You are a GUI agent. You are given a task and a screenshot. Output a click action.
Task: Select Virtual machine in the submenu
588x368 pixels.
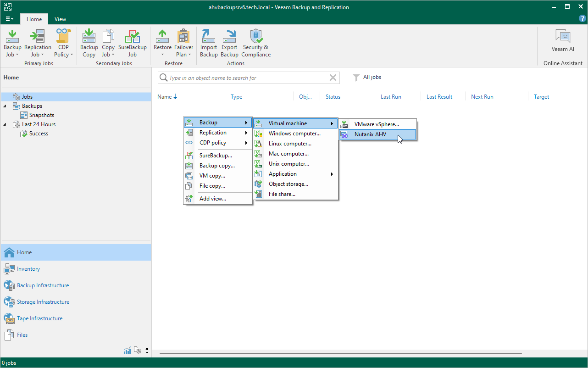(295, 123)
